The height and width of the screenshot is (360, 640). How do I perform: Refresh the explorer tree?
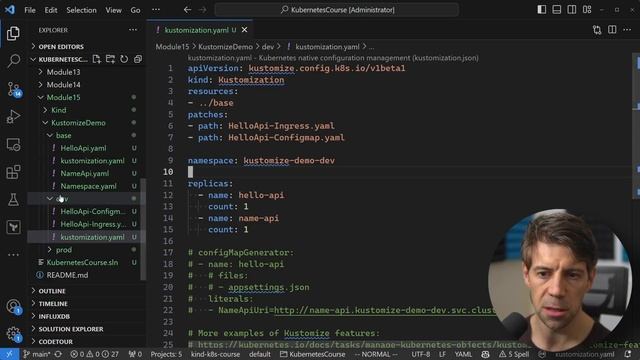[124, 59]
